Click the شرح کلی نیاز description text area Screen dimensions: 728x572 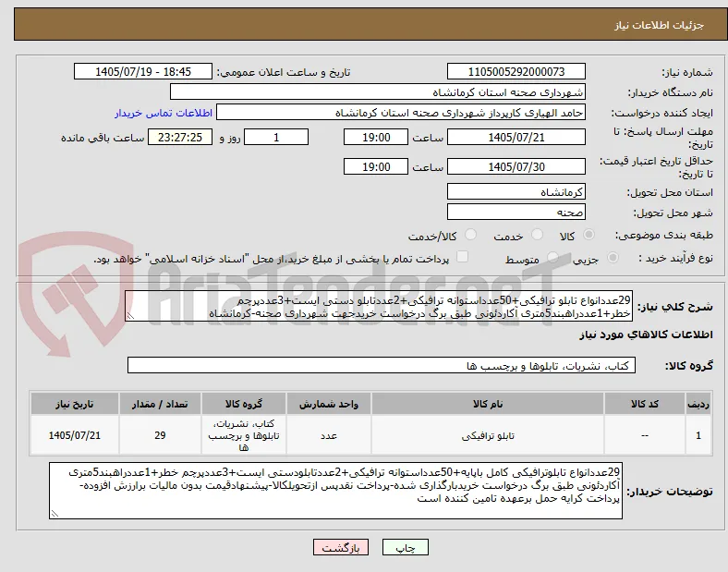tap(379, 307)
